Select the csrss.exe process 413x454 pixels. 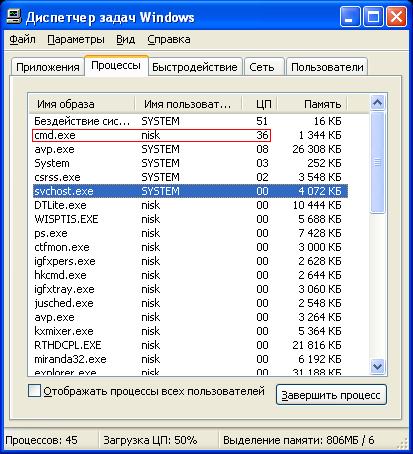tap(190, 177)
